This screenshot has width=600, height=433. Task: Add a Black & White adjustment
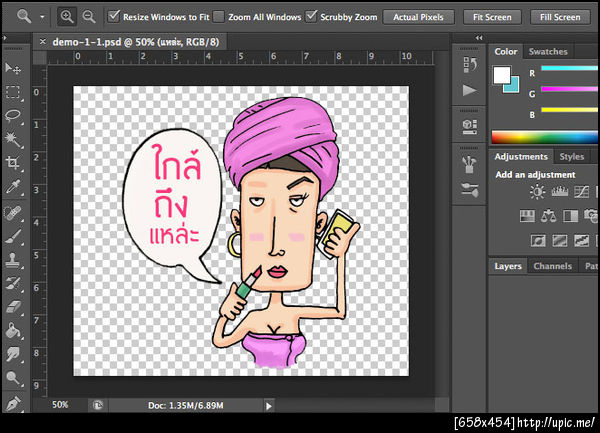pyautogui.click(x=571, y=216)
